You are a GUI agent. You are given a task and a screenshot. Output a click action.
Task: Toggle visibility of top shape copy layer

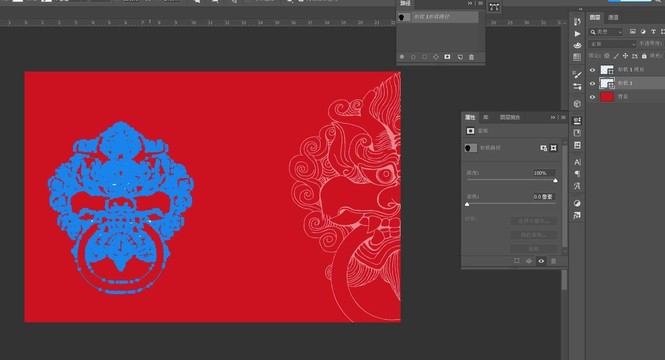(x=592, y=70)
